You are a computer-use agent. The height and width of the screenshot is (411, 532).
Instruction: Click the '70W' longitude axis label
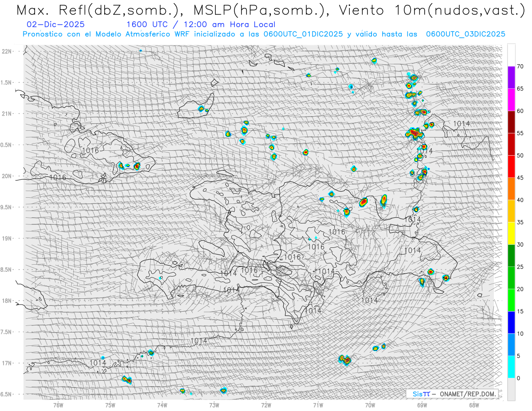(370, 405)
